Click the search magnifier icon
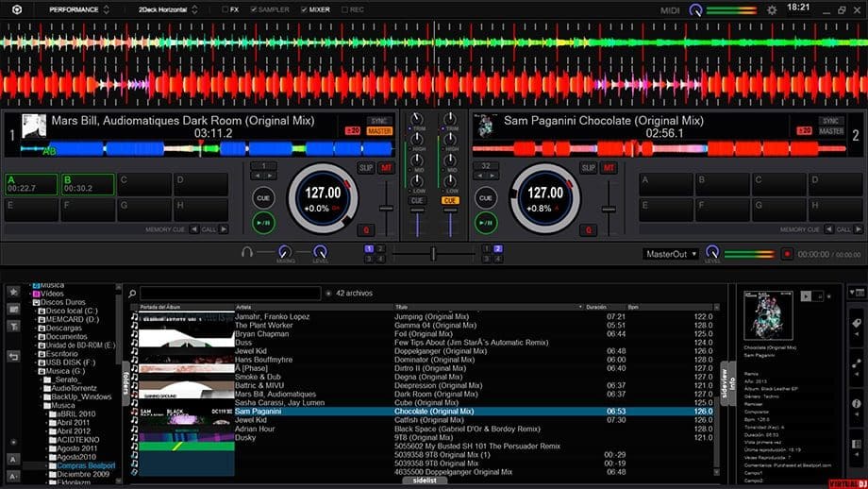868x489 pixels. pos(132,293)
